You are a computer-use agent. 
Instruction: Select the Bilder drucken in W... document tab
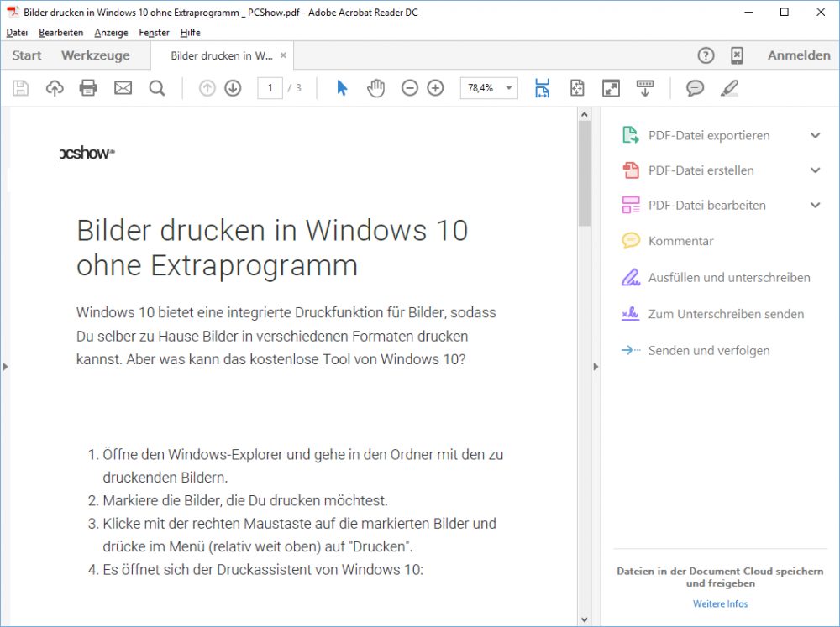pos(221,55)
